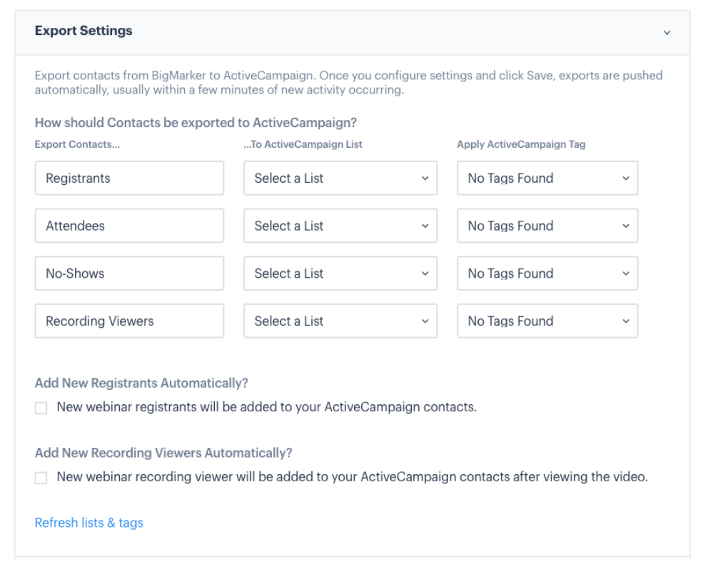Click the 'New webinar recording viewer' label text
This screenshot has height=577, width=728.
pyautogui.click(x=353, y=476)
